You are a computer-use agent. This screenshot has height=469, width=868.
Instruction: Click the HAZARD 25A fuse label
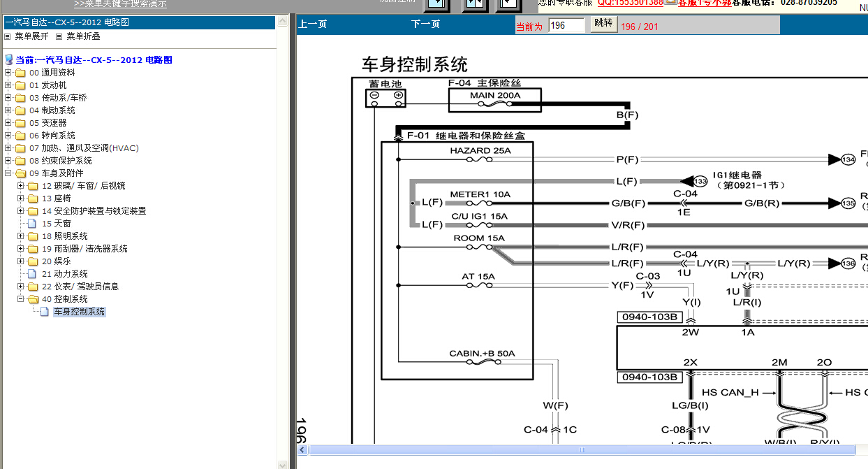[480, 150]
